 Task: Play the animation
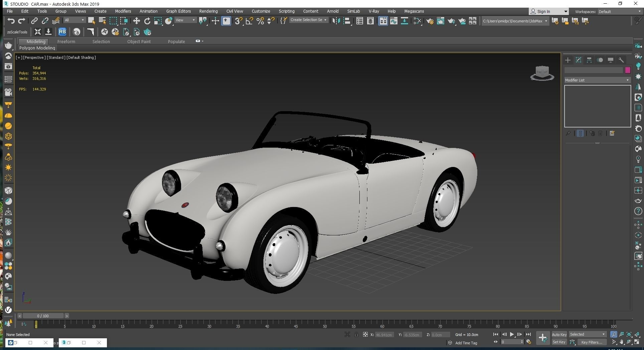coord(512,334)
